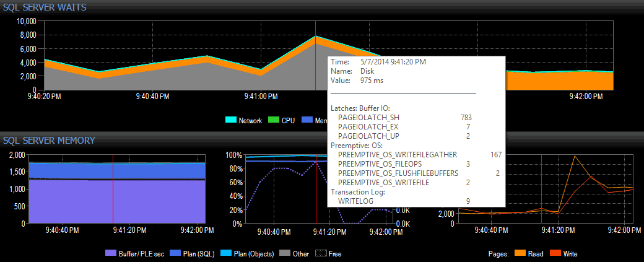Screen dimensions: 644x262
Task: Click the 9:41:00 PM label on waits axis
Action: [261, 97]
